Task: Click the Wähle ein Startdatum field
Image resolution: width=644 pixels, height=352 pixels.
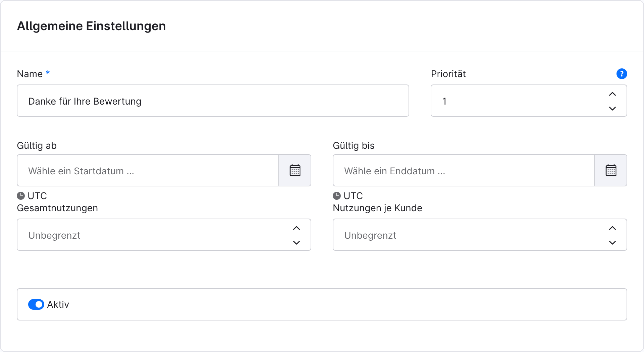Action: click(148, 170)
